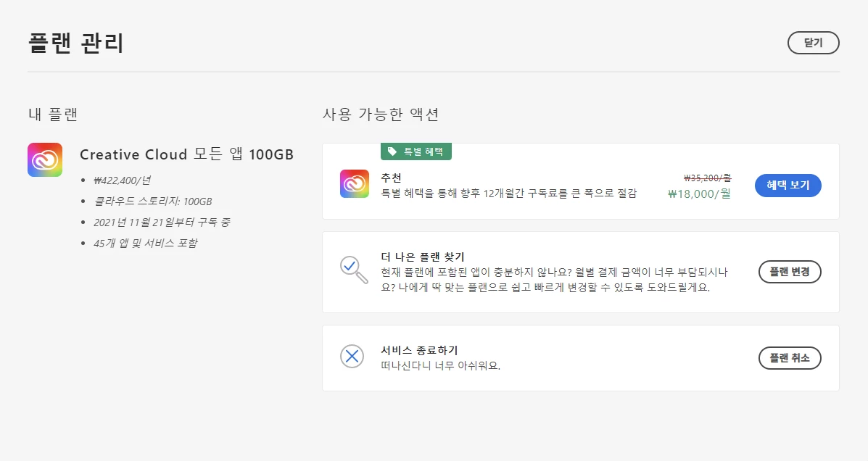The image size is (868, 461).
Task: Click the 2021년 11월 21일부터 구독 중 line
Action: pyautogui.click(x=162, y=223)
